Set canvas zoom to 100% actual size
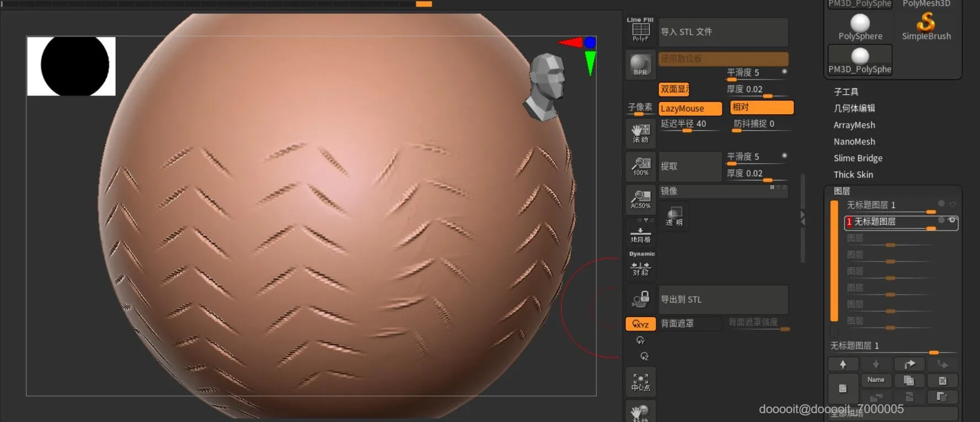Viewport: 980px width, 422px height. tap(640, 166)
